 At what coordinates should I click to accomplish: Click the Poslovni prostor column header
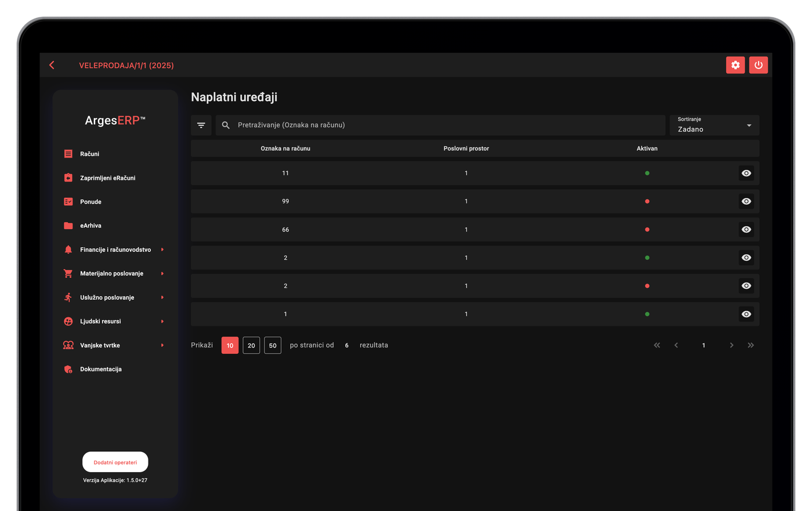466,148
